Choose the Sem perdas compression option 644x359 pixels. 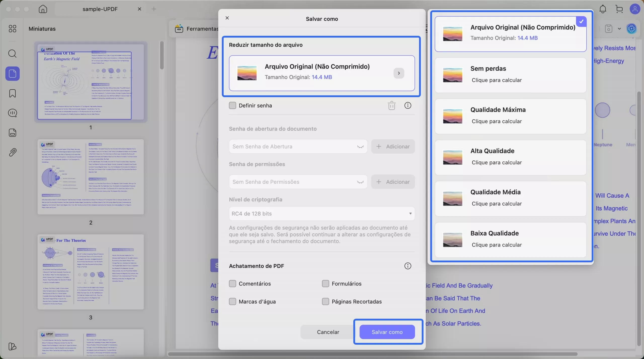point(510,75)
